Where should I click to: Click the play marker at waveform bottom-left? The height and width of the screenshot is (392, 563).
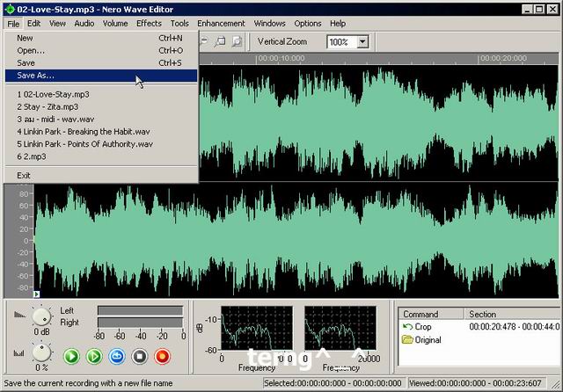(x=37, y=294)
